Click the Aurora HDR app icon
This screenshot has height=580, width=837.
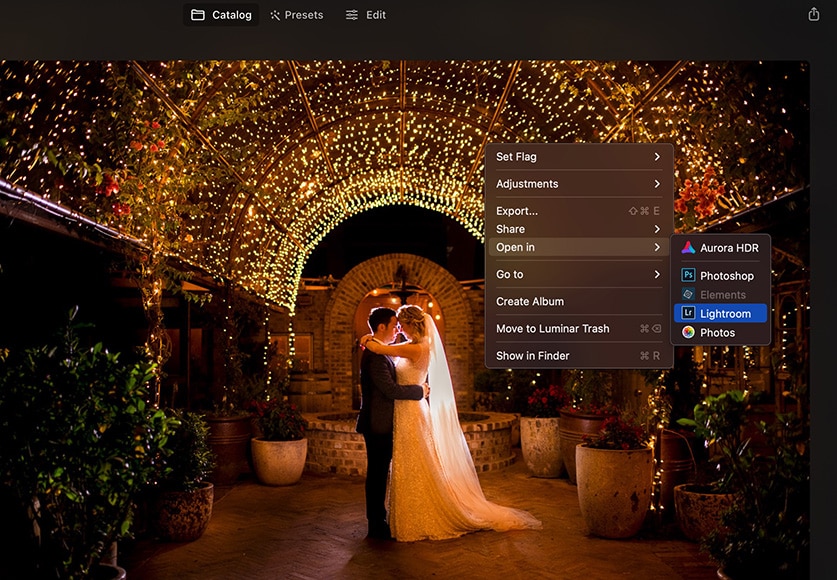pos(688,248)
